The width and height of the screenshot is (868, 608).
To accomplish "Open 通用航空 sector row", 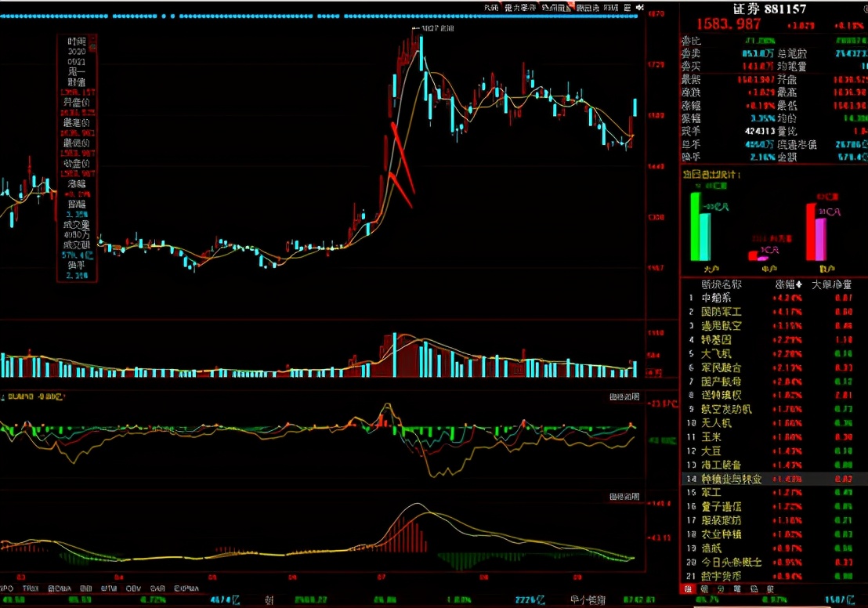I will [775, 326].
